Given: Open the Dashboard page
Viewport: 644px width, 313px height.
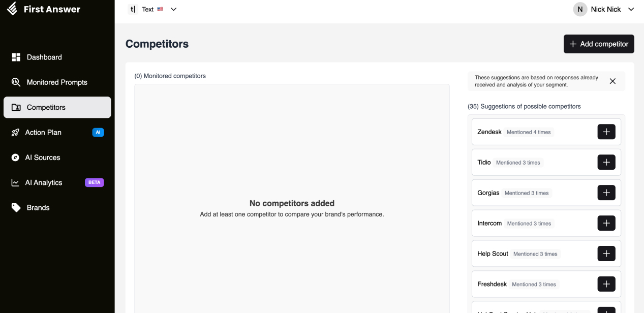Looking at the screenshot, I should click(44, 57).
